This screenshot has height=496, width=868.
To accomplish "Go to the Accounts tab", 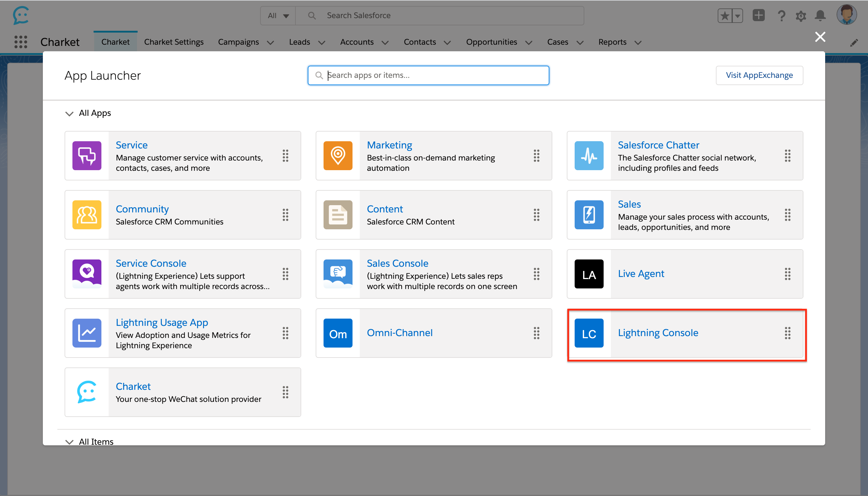I will coord(357,42).
